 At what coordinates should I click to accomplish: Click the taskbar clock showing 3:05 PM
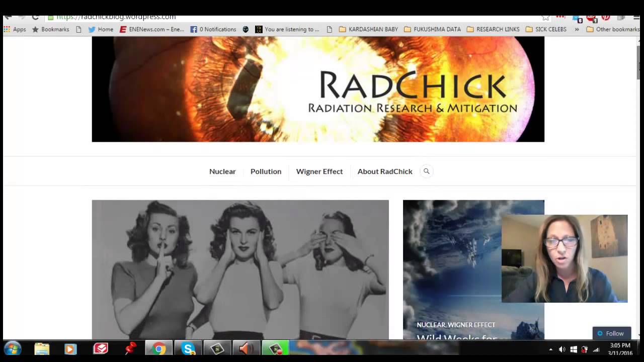[x=620, y=349]
